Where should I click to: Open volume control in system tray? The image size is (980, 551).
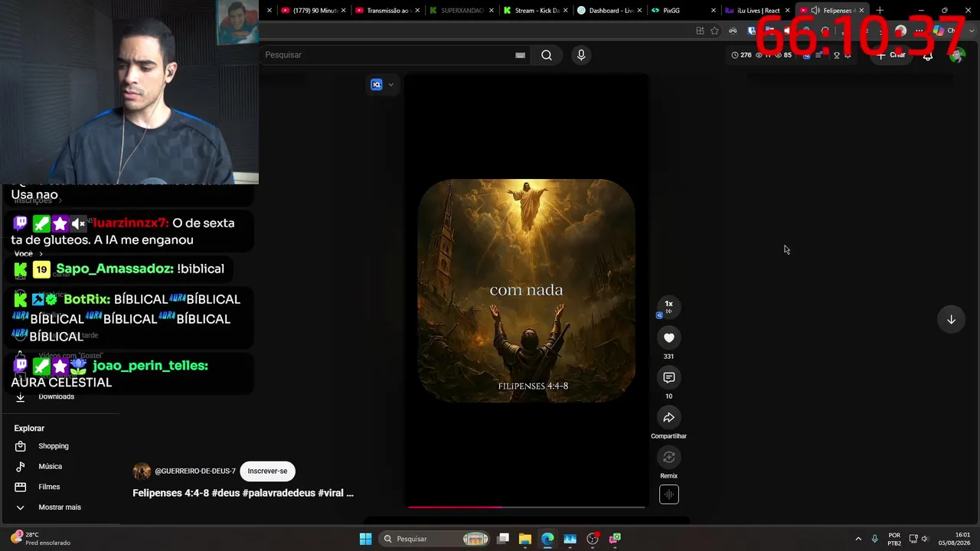[925, 539]
